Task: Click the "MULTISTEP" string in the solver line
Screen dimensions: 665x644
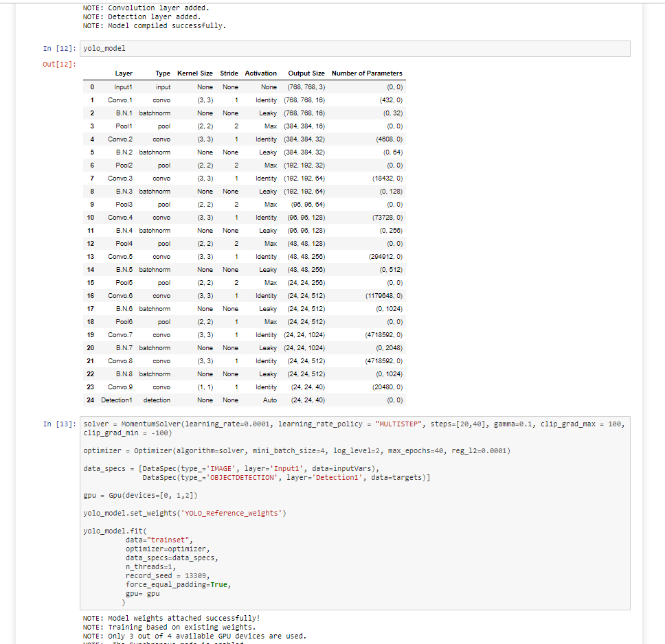Action: point(398,424)
